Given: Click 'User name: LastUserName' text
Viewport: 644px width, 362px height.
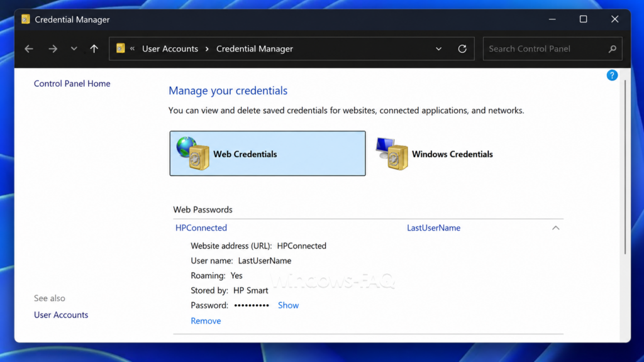Looking at the screenshot, I should coord(241,261).
